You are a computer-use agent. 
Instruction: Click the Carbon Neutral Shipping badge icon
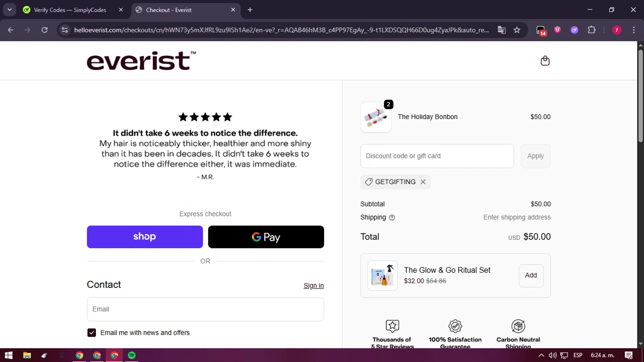[x=518, y=326]
